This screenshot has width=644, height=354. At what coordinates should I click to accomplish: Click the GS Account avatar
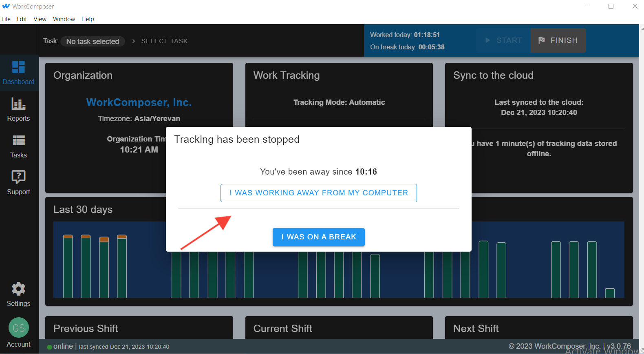pyautogui.click(x=18, y=328)
